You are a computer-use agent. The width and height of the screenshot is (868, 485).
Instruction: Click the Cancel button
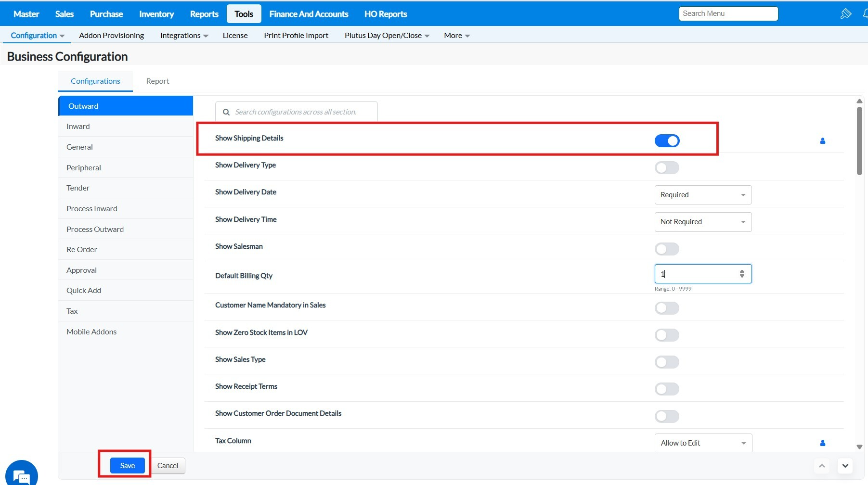168,465
